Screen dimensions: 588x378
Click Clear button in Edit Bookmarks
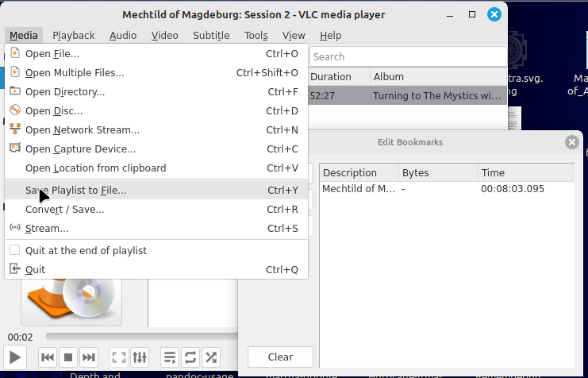280,357
